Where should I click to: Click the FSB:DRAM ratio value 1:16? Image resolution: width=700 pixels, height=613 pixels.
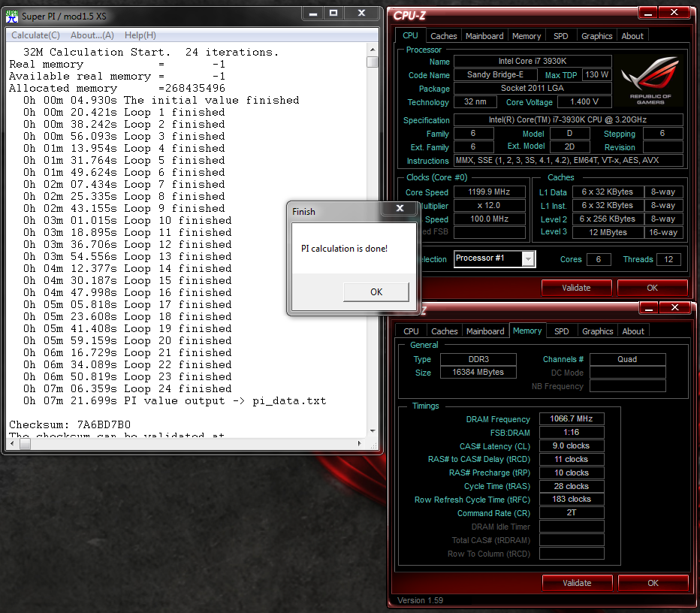pyautogui.click(x=572, y=432)
